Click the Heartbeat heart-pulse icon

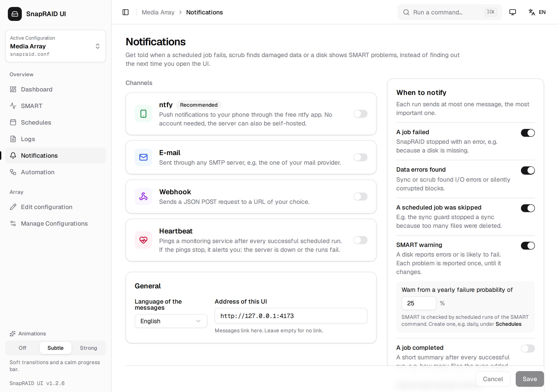(143, 240)
